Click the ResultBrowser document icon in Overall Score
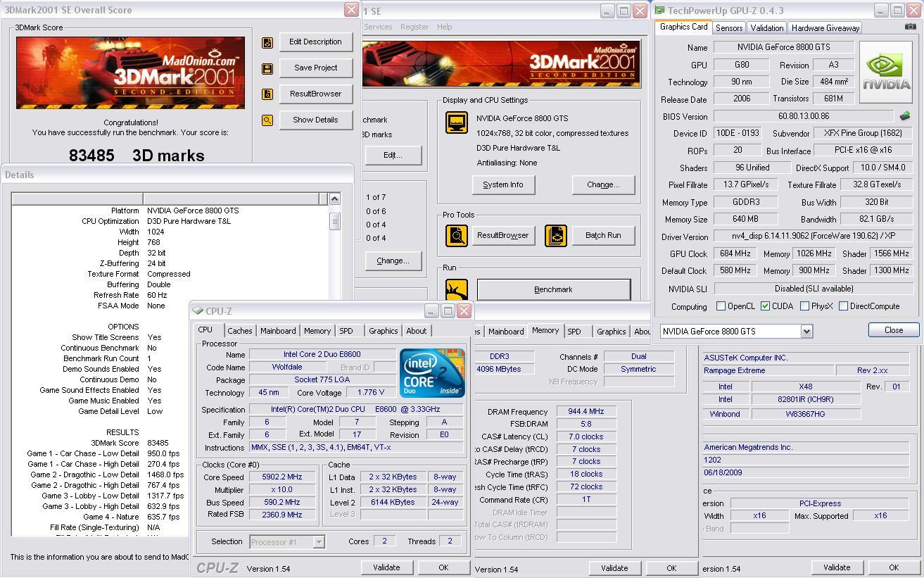Image resolution: width=924 pixels, height=578 pixels. point(267,94)
